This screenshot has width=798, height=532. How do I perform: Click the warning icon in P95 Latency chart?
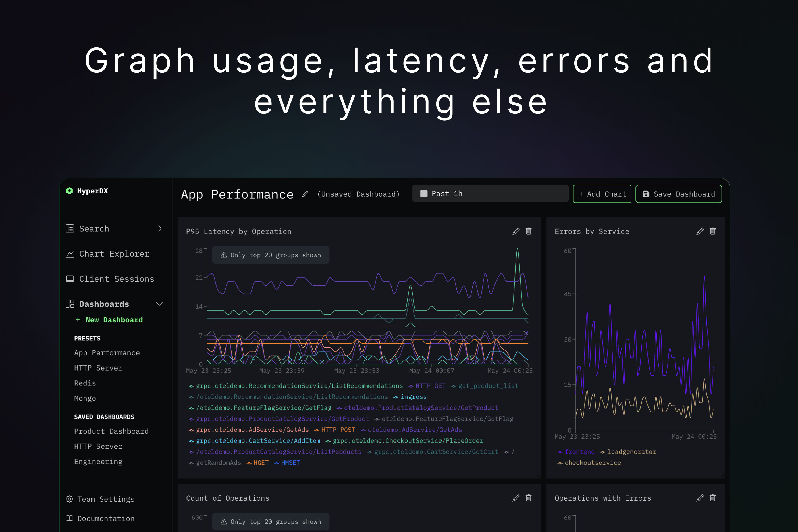point(224,255)
